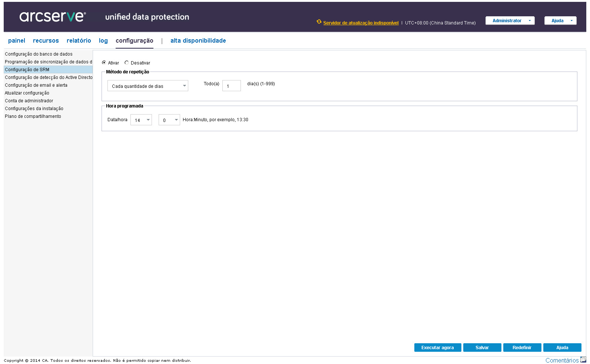The height and width of the screenshot is (364, 590).
Task: Select the Ativar radio button
Action: coord(104,63)
